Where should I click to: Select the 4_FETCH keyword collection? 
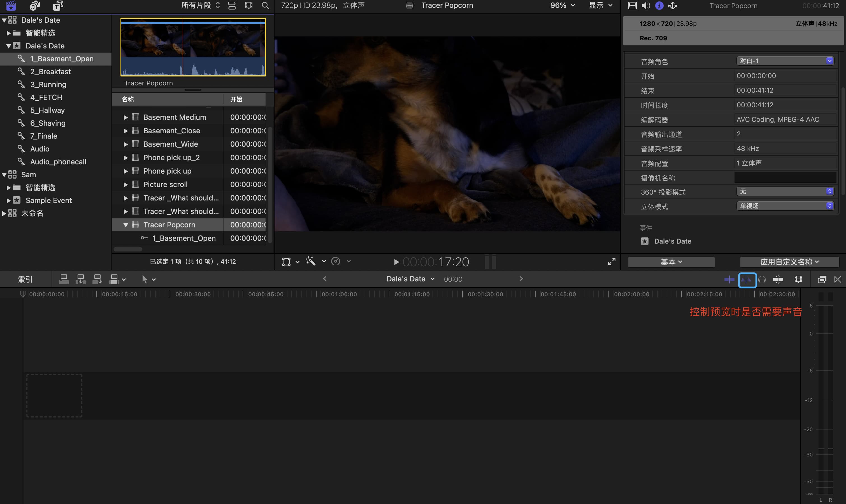pos(46,97)
